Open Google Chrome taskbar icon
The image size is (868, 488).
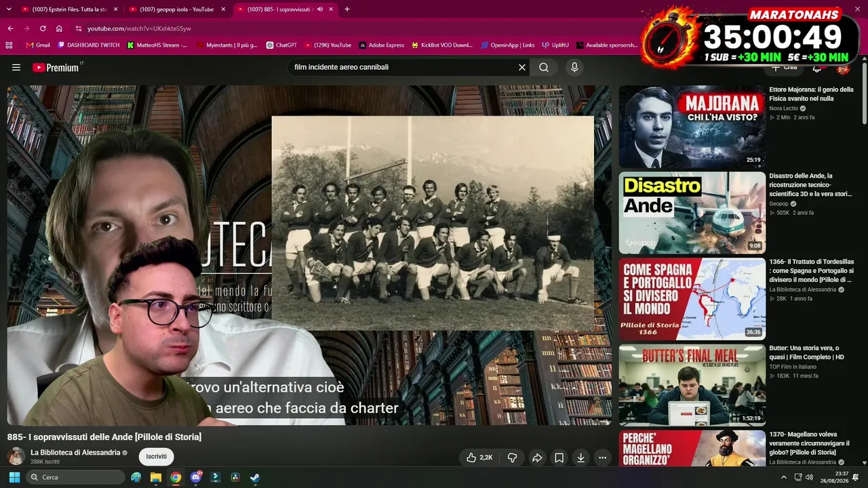(176, 477)
